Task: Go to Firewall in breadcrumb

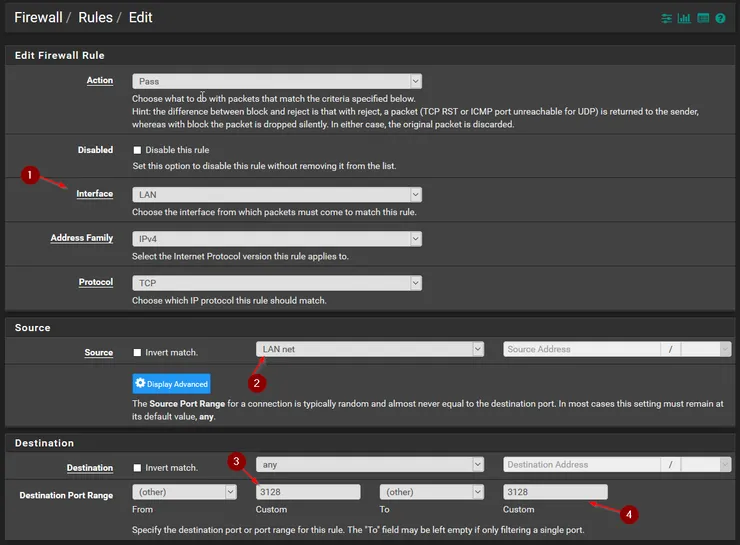Action: [37, 18]
